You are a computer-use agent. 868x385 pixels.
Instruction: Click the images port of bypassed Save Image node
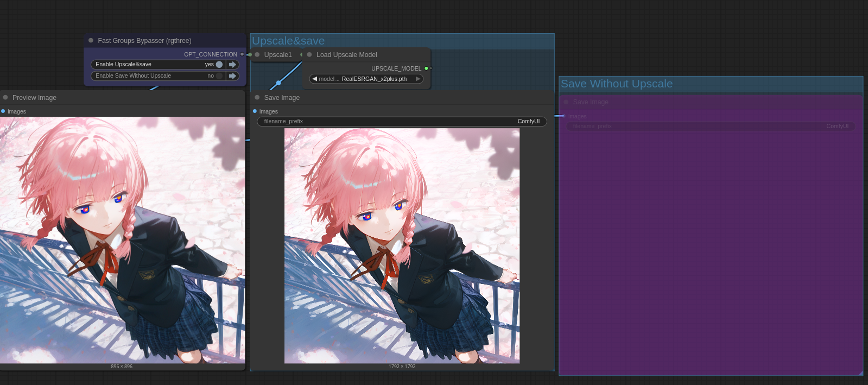[x=563, y=116]
